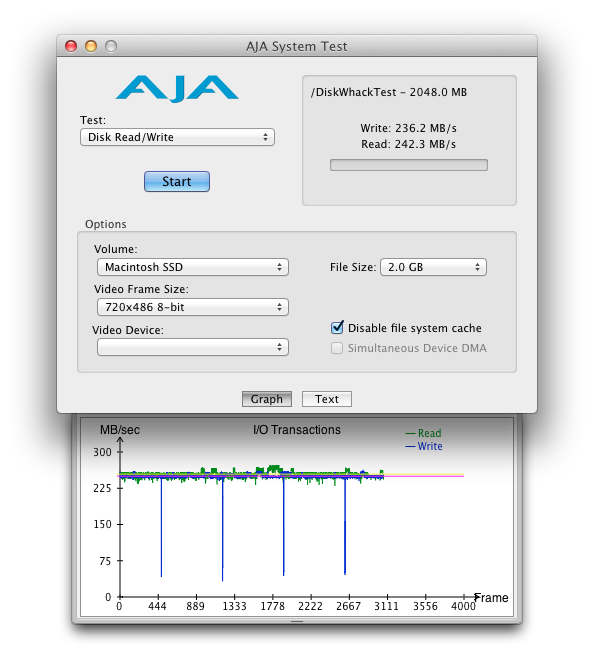The height and width of the screenshot is (648, 594).
Task: Start the disk test
Action: 177,181
